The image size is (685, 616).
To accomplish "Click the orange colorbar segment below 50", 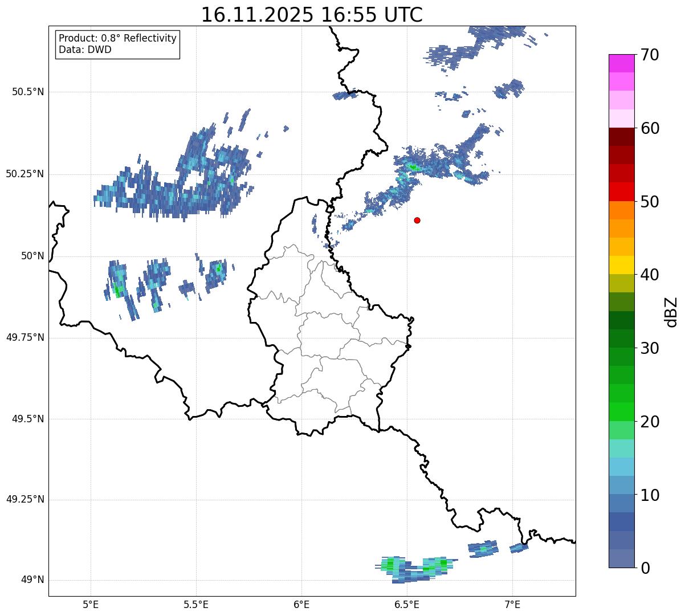I will [x=621, y=210].
